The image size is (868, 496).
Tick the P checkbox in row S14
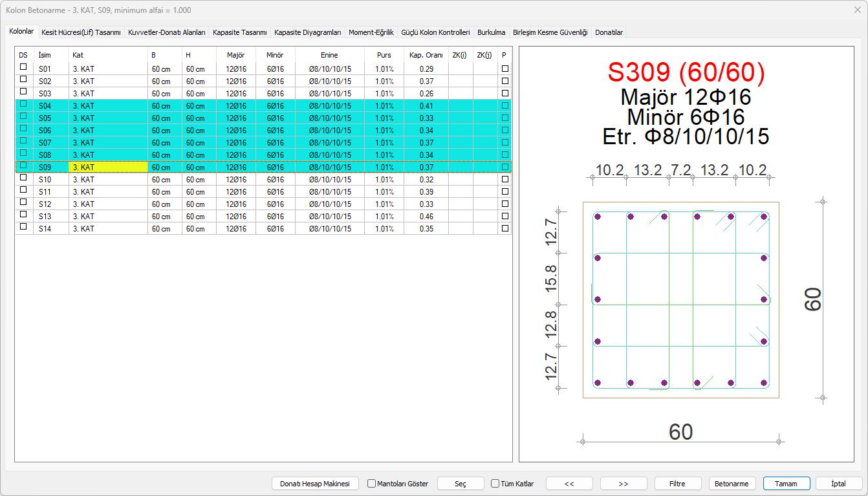point(505,228)
